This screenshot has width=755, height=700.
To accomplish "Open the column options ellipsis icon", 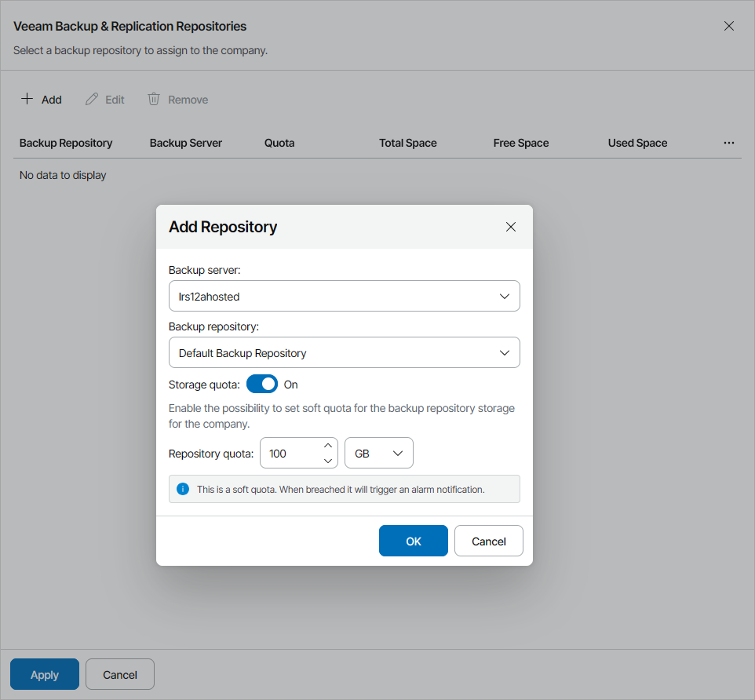I will point(728,143).
